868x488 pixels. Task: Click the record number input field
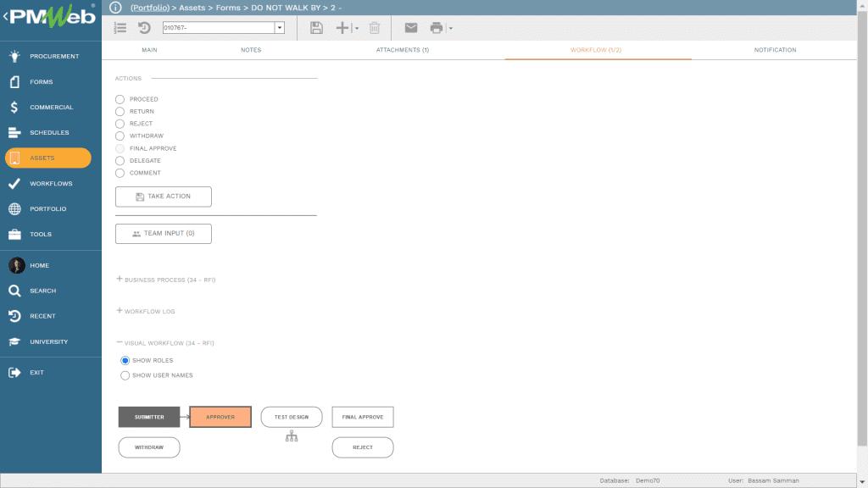[219, 28]
